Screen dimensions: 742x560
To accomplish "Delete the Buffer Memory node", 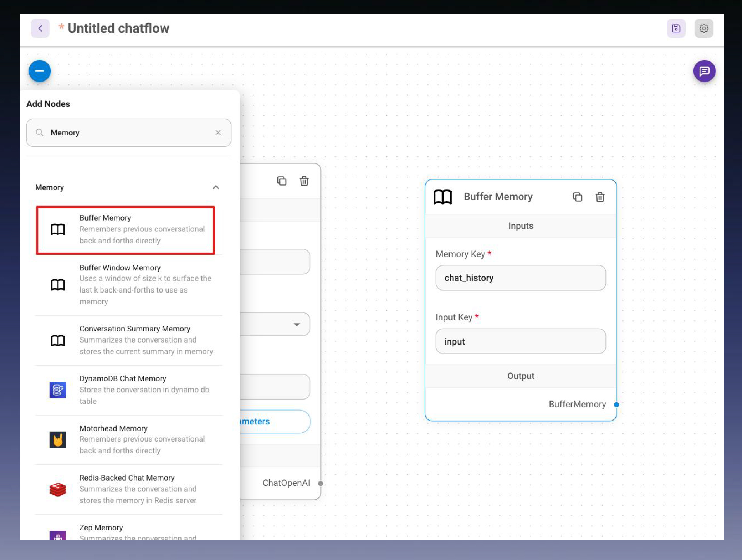I will [600, 197].
